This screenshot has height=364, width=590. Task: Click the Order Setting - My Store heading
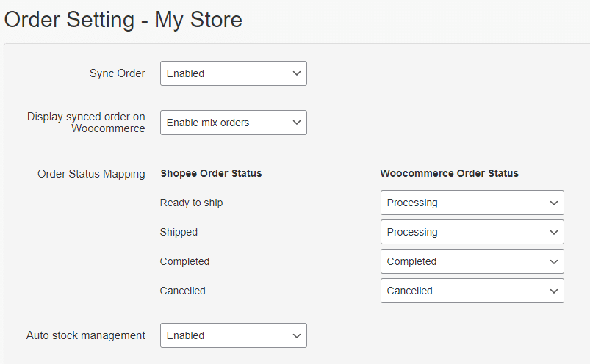pyautogui.click(x=123, y=20)
